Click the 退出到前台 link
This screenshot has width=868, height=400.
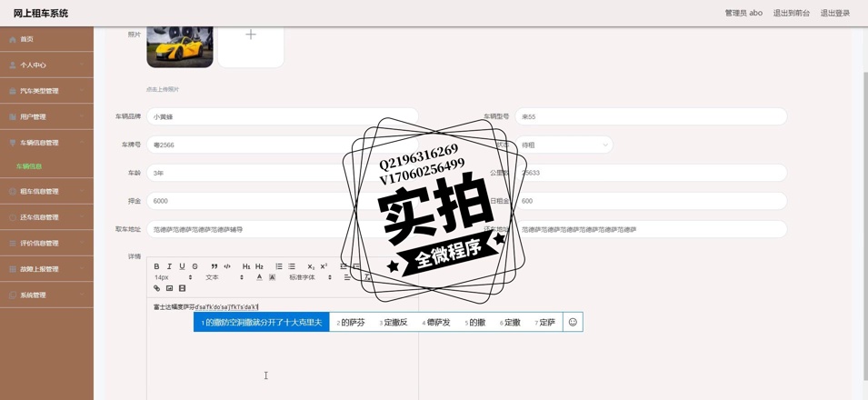tap(791, 13)
